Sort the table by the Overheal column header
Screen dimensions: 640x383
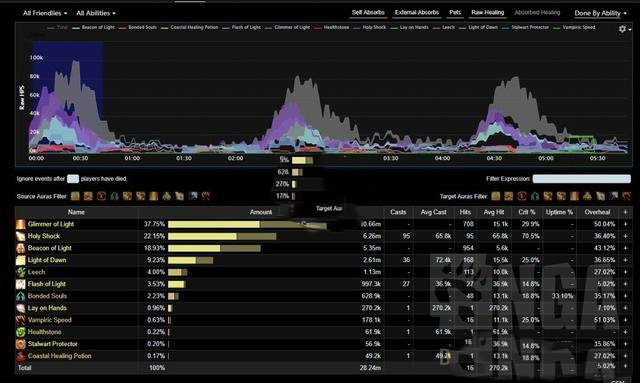tap(597, 212)
